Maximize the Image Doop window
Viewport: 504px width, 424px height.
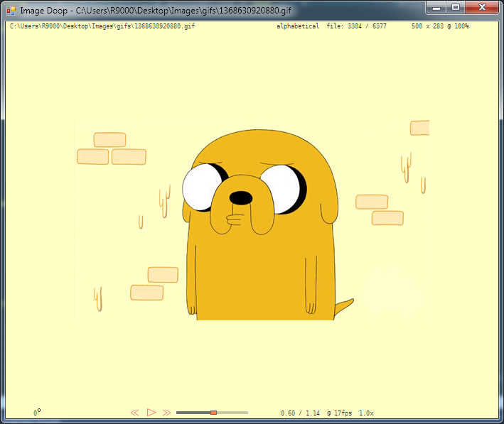(456, 8)
